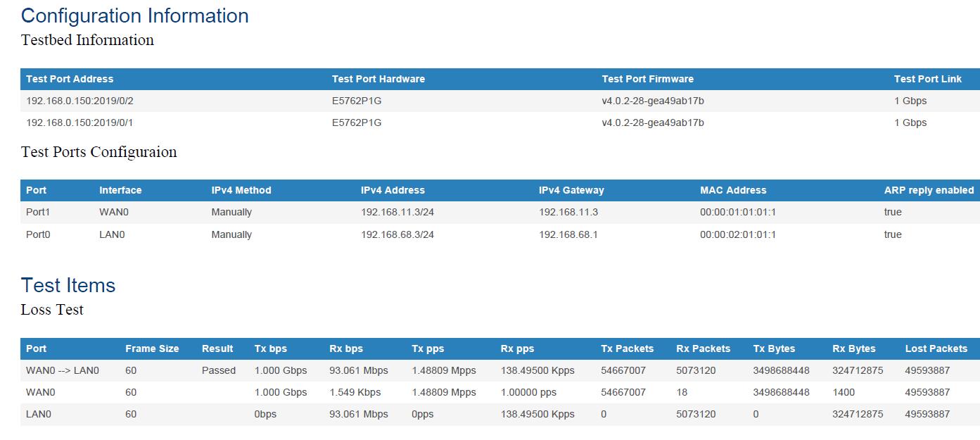The image size is (980, 440).
Task: Click the Rx pps column header
Action: 518,348
